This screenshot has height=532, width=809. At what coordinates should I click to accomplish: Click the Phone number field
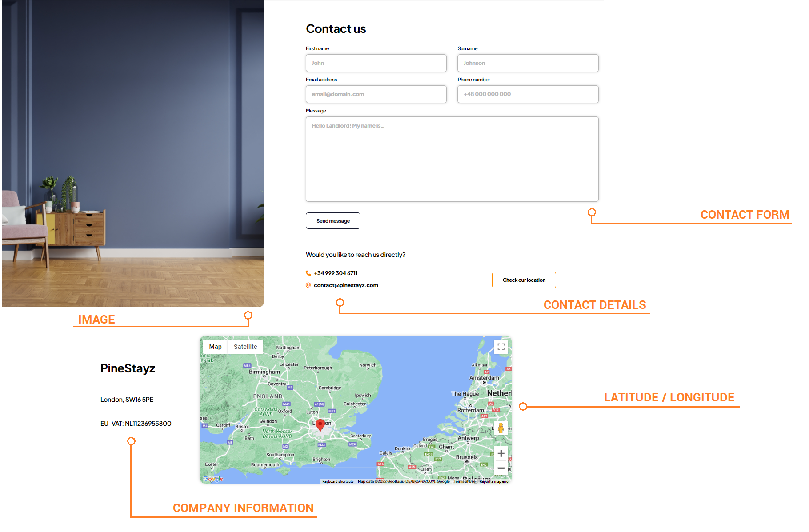point(528,94)
